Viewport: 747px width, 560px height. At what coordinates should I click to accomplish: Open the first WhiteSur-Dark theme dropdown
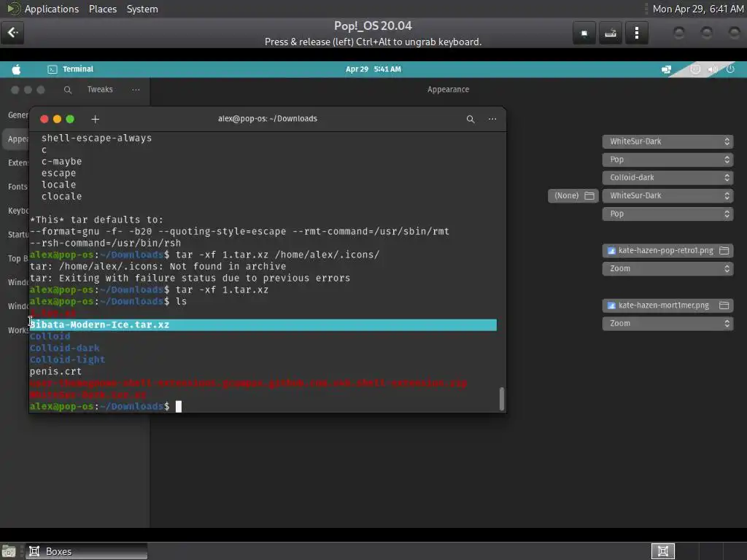point(667,141)
